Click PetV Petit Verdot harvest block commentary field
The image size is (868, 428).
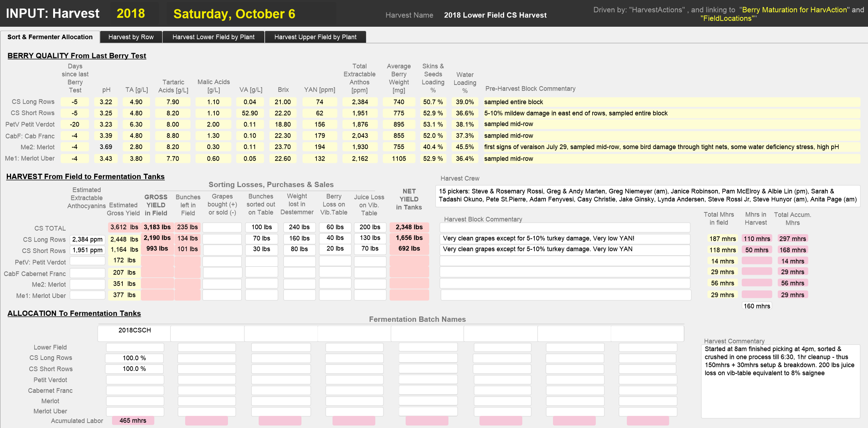pos(565,261)
